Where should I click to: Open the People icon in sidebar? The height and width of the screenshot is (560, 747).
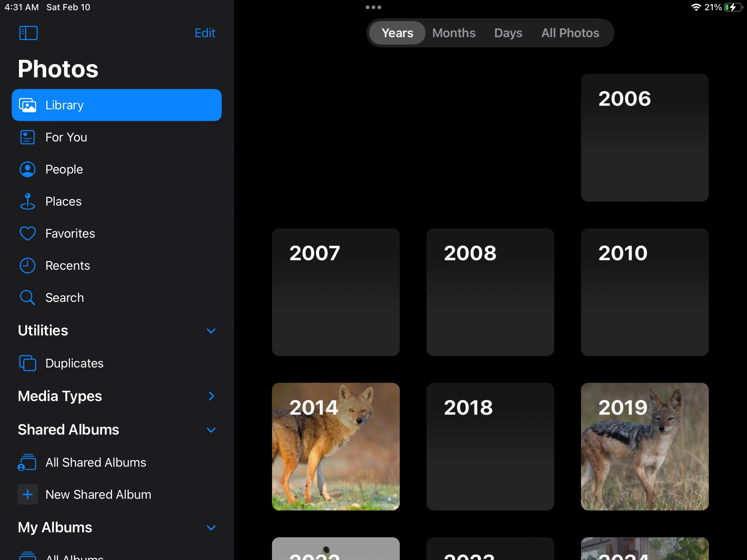click(27, 170)
